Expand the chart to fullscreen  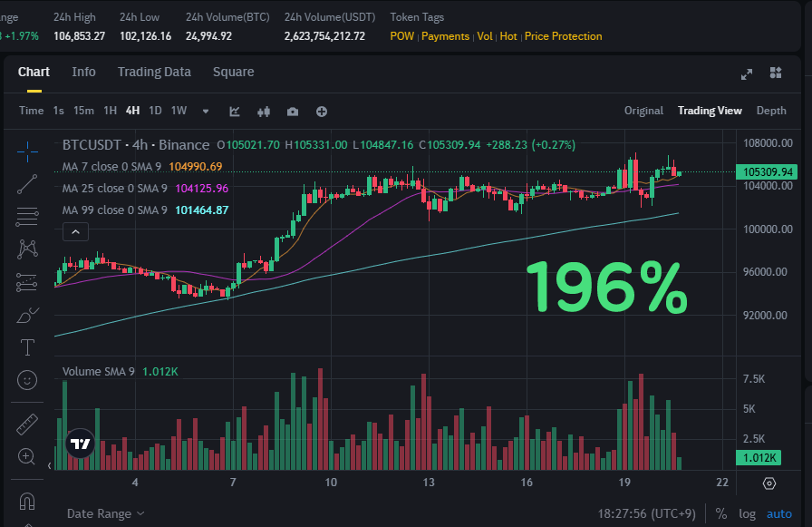(x=747, y=74)
